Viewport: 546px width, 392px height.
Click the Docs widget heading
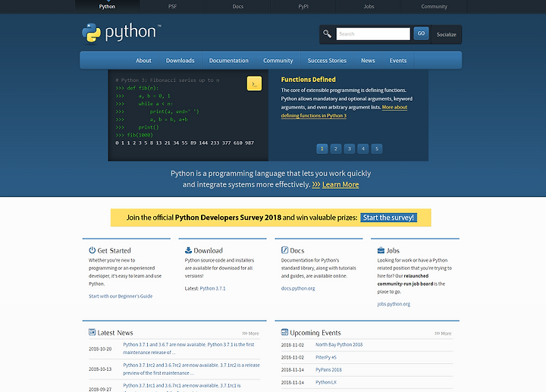tap(297, 250)
